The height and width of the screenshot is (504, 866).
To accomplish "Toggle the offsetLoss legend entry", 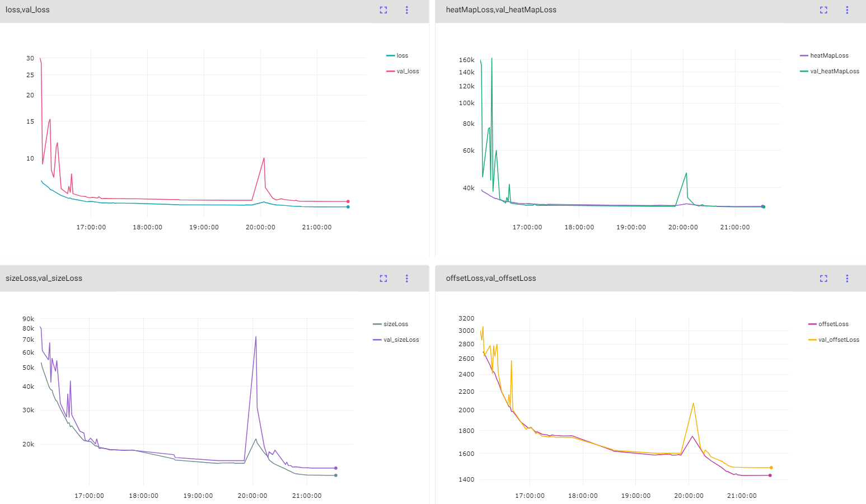I will point(828,324).
